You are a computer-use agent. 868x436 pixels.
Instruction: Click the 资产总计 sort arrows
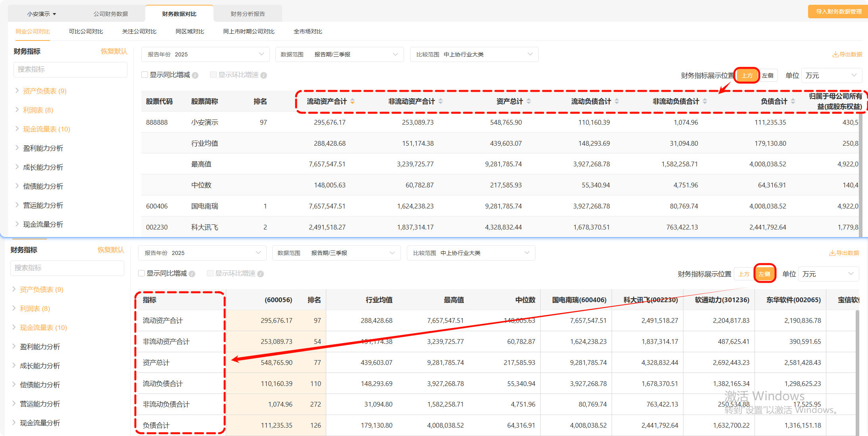(x=529, y=102)
